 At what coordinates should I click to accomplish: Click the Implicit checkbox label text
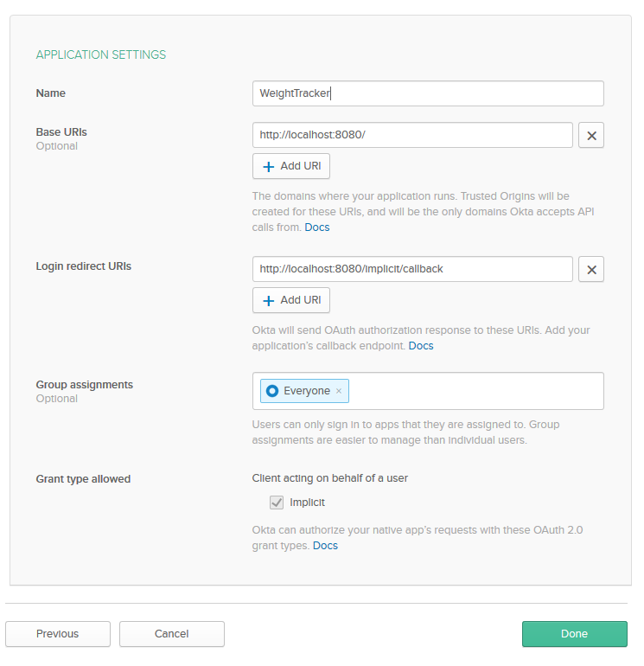pyautogui.click(x=307, y=503)
